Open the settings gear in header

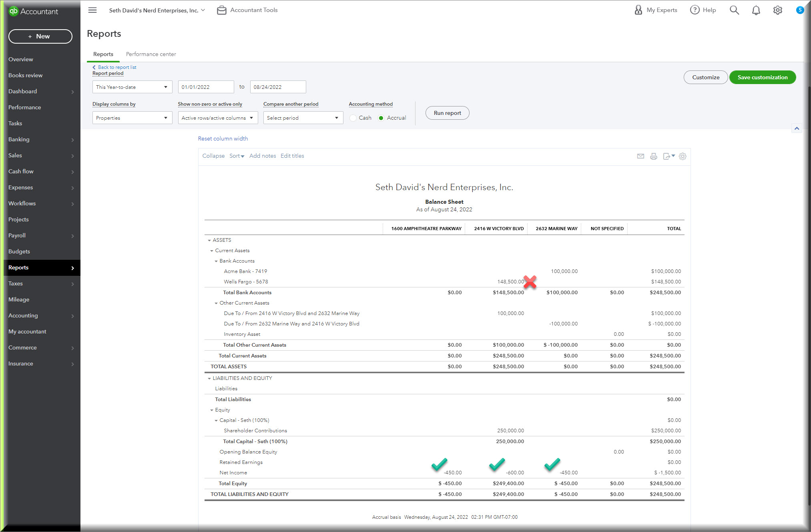click(777, 10)
